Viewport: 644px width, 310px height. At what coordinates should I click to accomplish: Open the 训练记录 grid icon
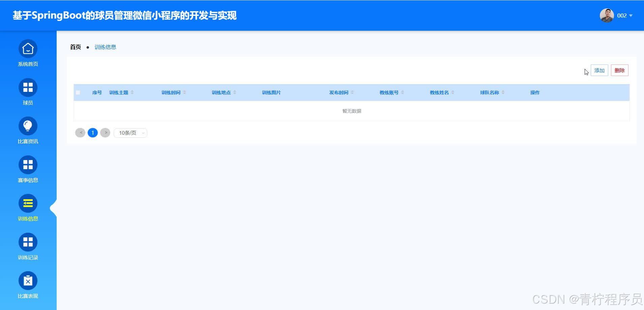[28, 242]
